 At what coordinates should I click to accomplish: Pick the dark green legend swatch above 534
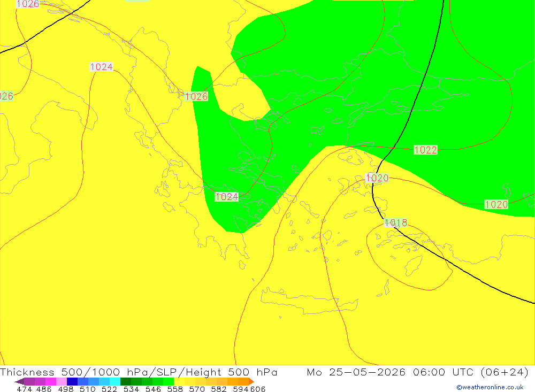click(x=126, y=381)
